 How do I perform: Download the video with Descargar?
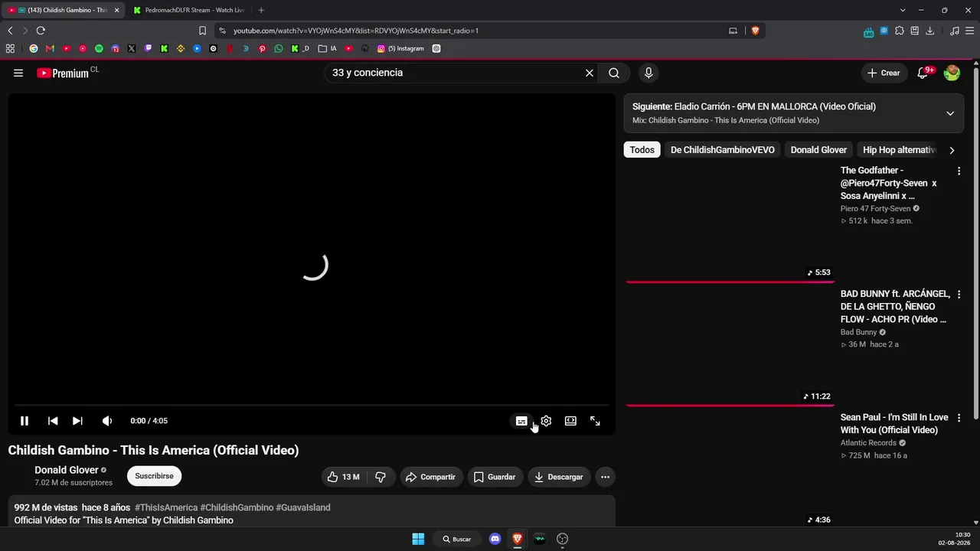click(x=559, y=477)
